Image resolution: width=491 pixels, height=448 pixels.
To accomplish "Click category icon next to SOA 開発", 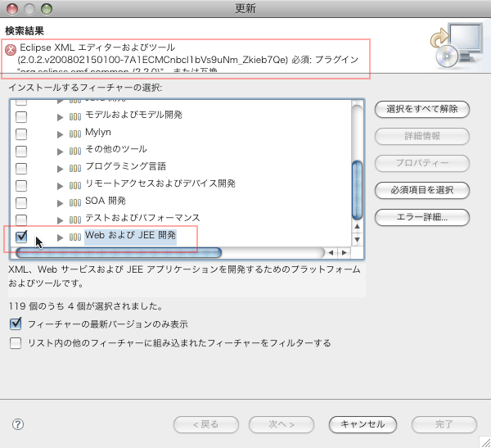I will click(x=75, y=203).
